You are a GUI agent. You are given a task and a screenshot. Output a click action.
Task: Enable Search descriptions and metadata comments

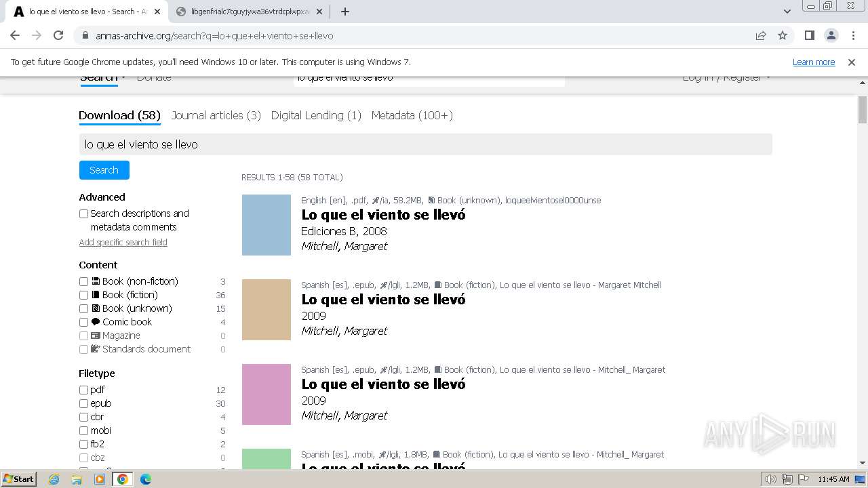pyautogui.click(x=83, y=213)
